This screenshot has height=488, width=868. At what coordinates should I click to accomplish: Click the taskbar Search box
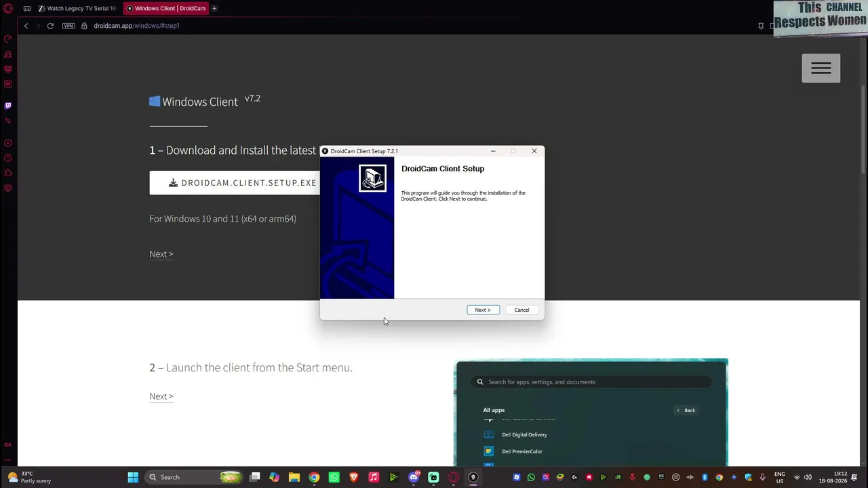pyautogui.click(x=195, y=477)
